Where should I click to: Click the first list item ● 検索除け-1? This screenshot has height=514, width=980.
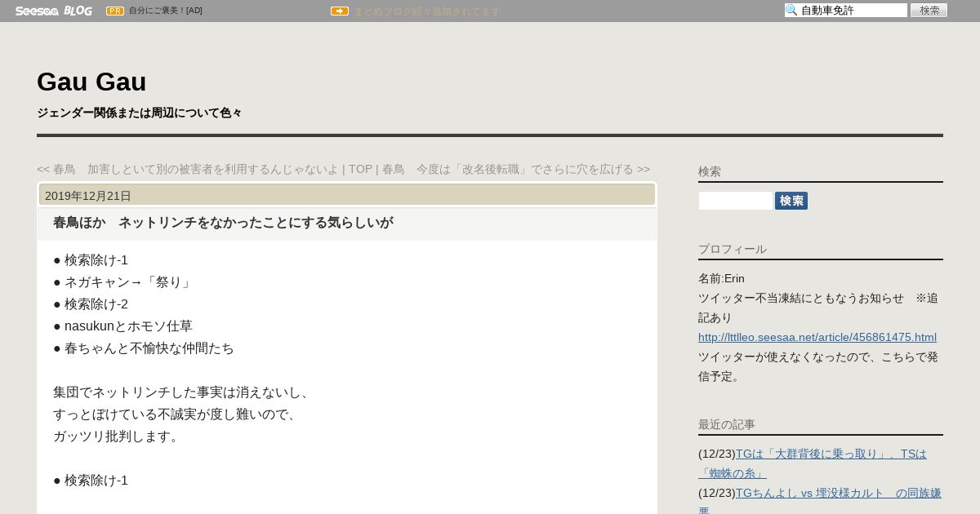[x=91, y=260]
